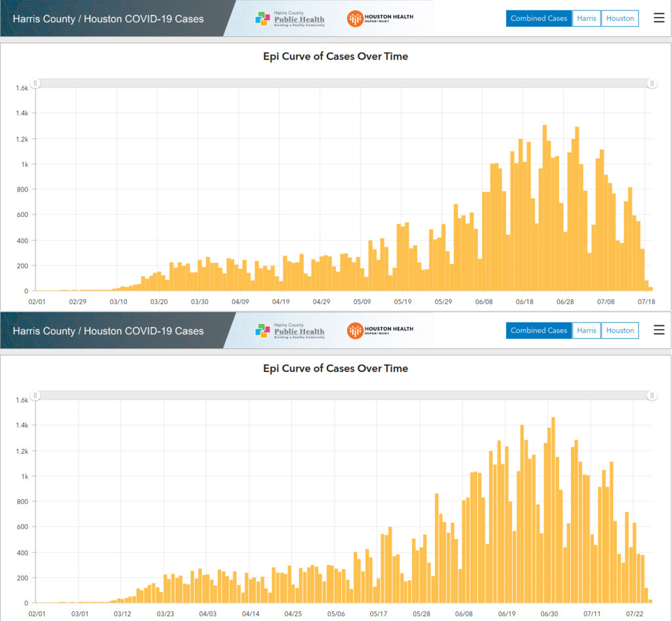This screenshot has width=672, height=621.
Task: Open the hamburger menu in the top dashboard
Action: point(659,18)
